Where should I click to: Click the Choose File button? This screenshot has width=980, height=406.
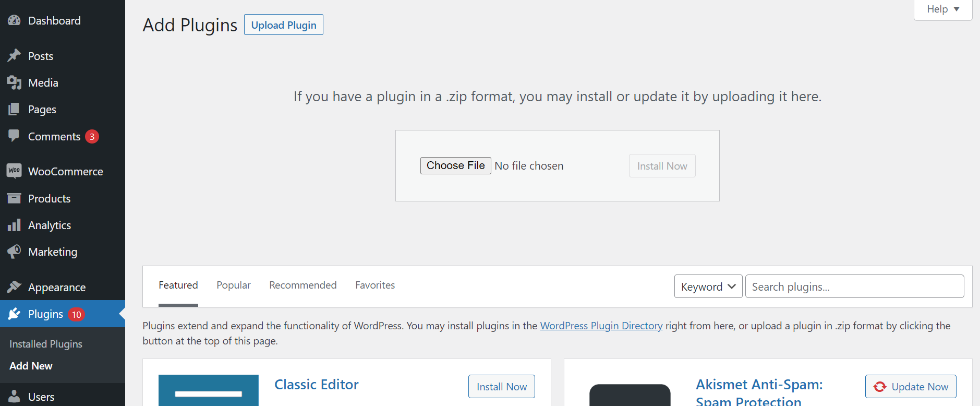455,165
